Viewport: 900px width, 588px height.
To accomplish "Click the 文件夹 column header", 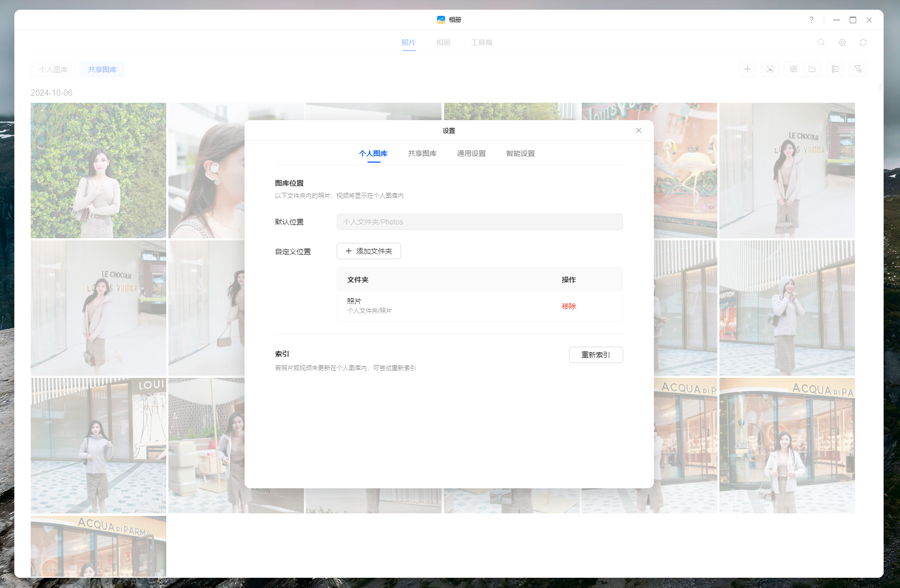I will click(358, 280).
